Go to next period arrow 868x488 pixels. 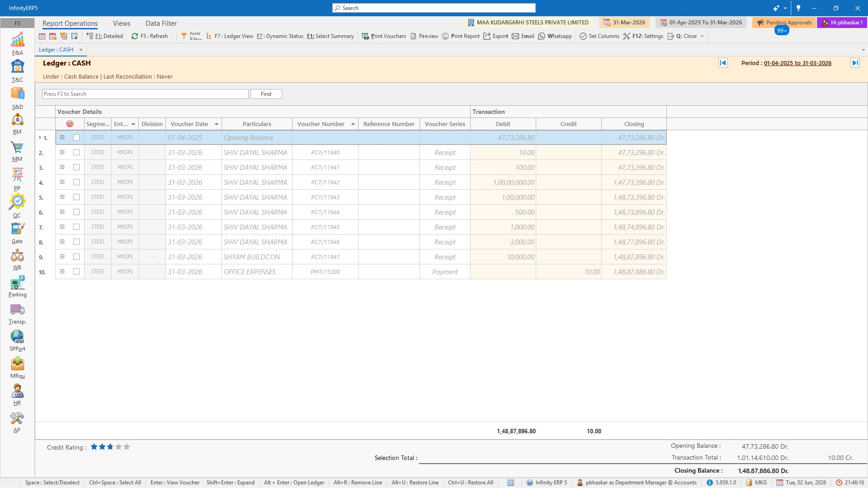855,63
